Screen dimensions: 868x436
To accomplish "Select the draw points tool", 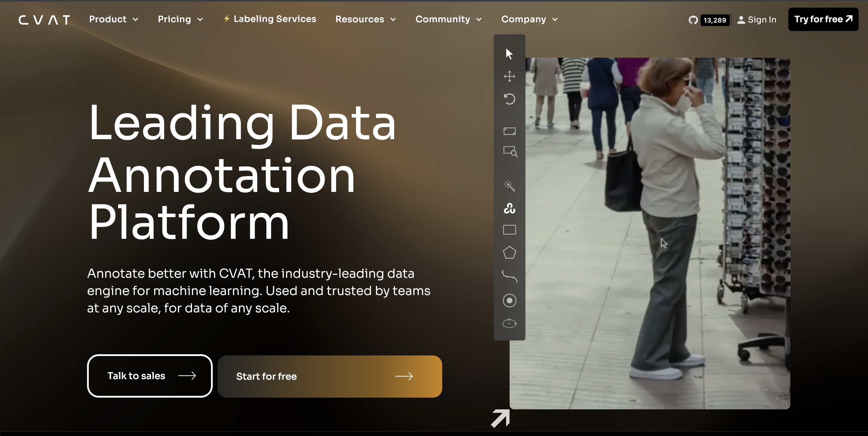I will (509, 301).
